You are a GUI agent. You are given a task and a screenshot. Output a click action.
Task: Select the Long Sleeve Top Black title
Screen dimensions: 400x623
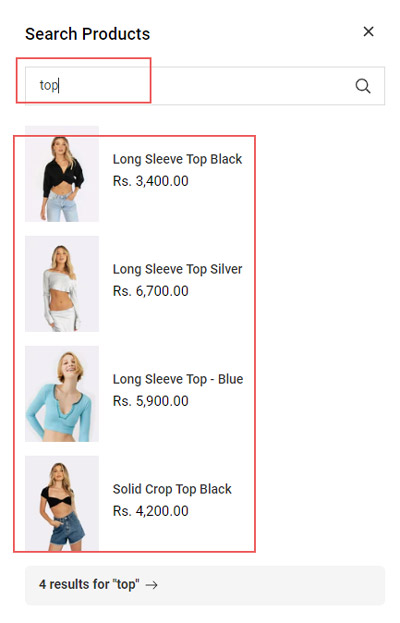[x=177, y=159]
